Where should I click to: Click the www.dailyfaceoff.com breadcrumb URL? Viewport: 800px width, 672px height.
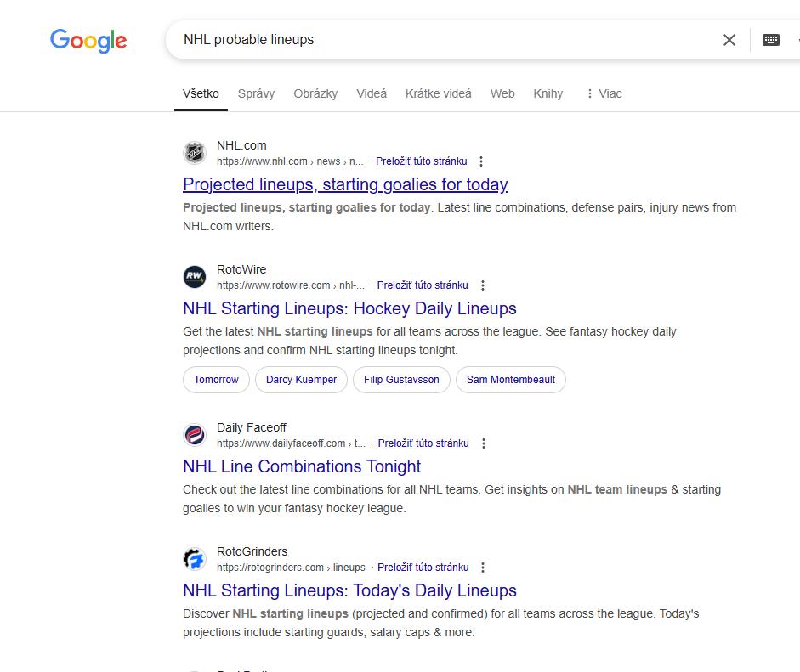pos(291,443)
